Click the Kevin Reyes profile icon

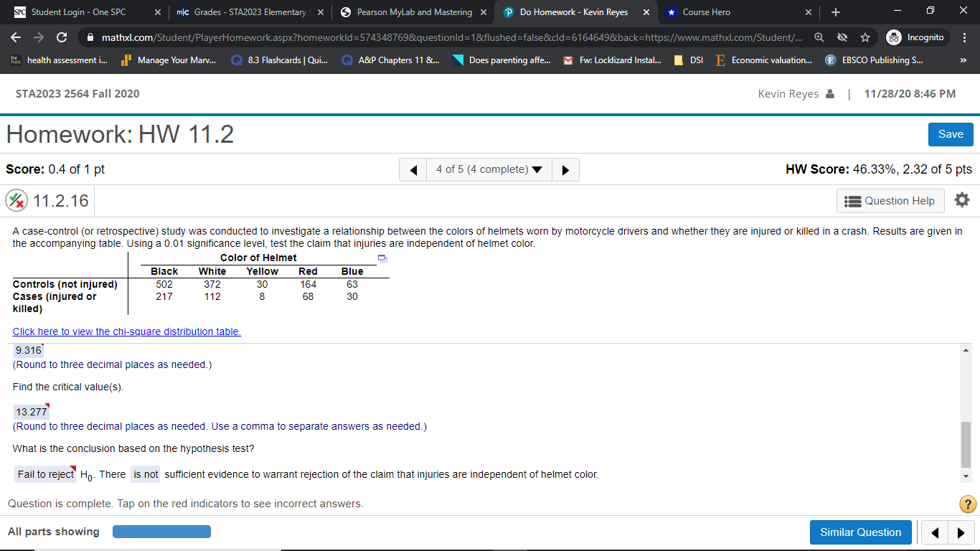[831, 93]
